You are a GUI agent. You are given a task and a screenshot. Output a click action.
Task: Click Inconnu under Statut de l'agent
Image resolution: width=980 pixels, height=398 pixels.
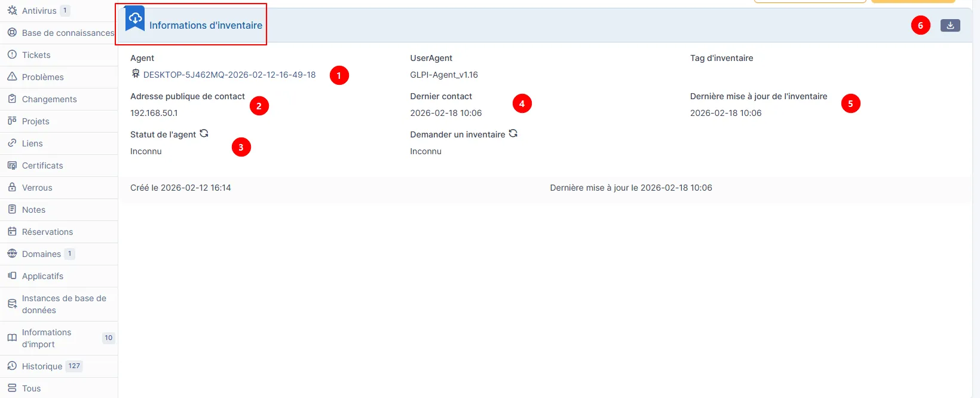(146, 151)
